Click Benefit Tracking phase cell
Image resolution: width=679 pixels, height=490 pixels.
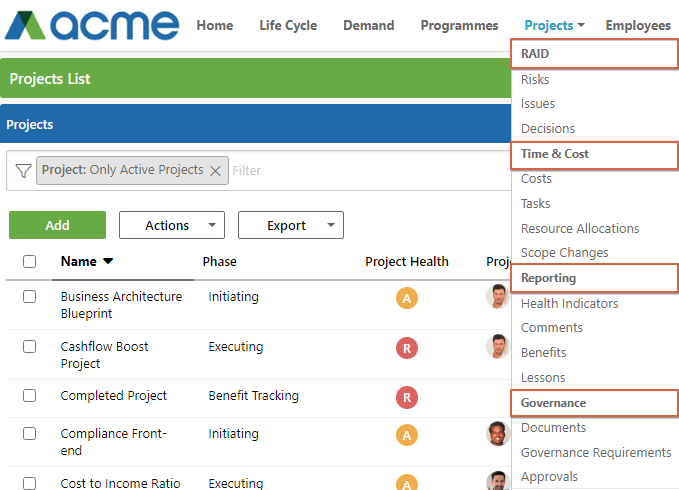[253, 396]
